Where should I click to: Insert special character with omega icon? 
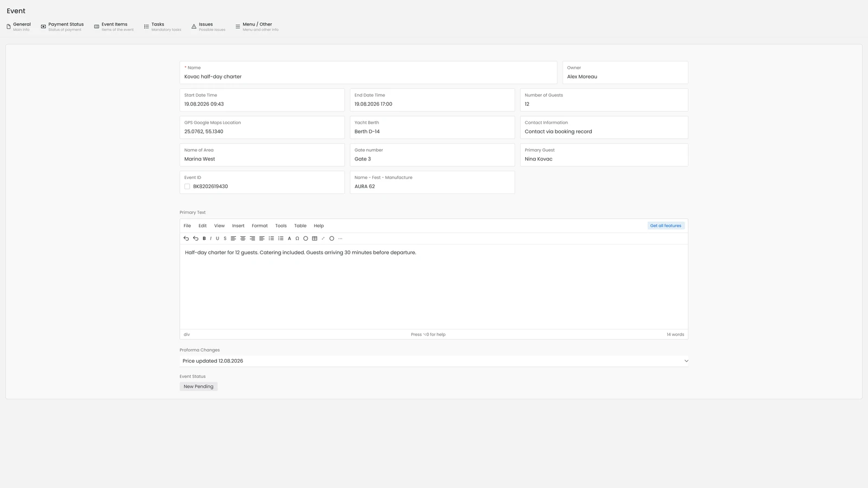click(x=297, y=239)
